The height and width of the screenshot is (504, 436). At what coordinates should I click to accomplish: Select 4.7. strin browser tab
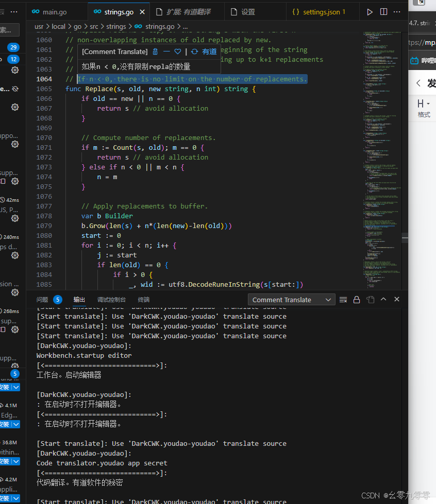point(422,23)
